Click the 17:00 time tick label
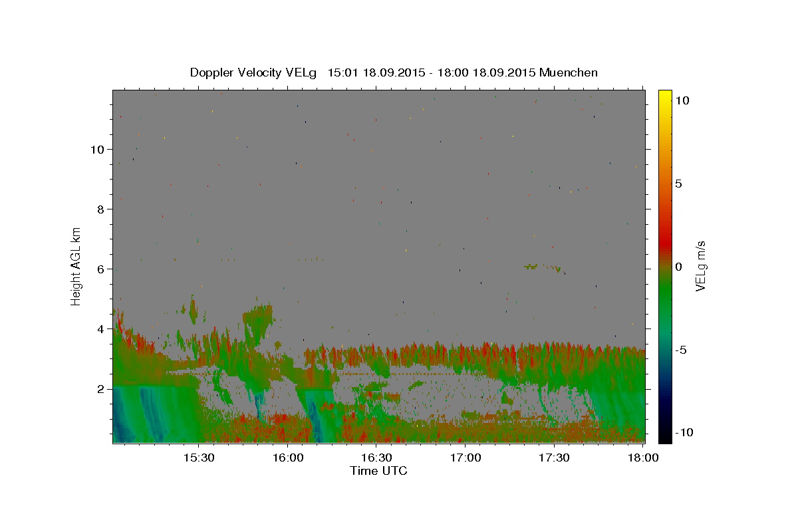 (x=465, y=458)
